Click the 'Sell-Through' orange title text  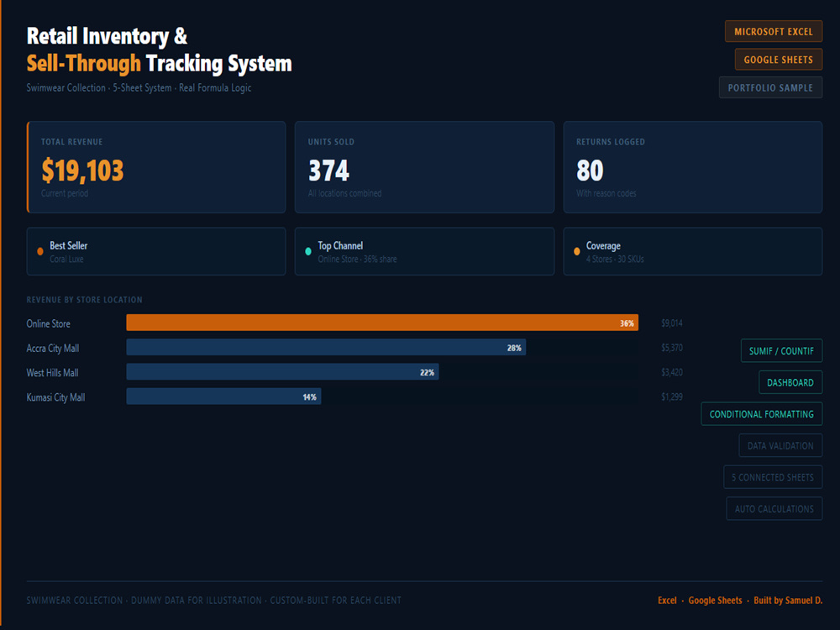[83, 63]
